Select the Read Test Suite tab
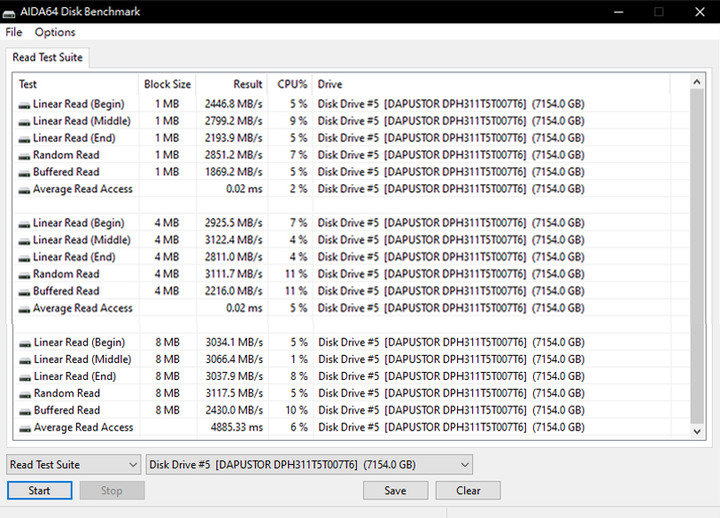The width and height of the screenshot is (720, 518). 47,57
